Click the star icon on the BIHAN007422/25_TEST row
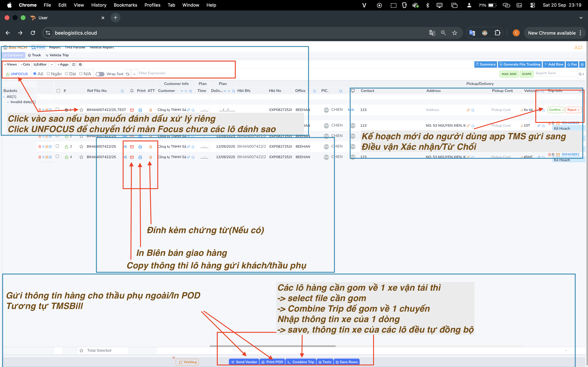588x367 pixels. [81, 110]
